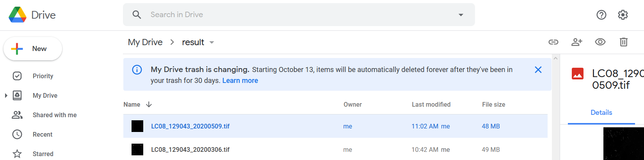Select file LC08_129043_20200306.tif
Image resolution: width=644 pixels, height=160 pixels.
click(190, 149)
